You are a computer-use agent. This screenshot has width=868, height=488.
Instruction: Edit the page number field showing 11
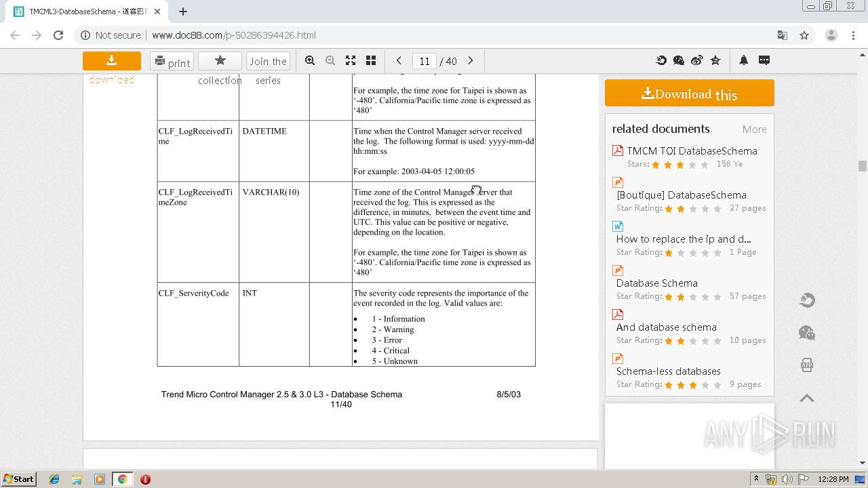point(425,61)
